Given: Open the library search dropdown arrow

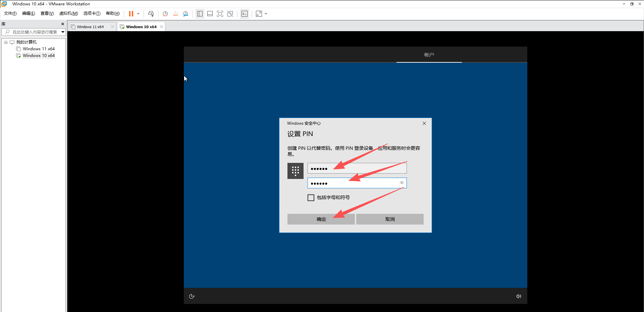Looking at the screenshot, I should 63,32.
